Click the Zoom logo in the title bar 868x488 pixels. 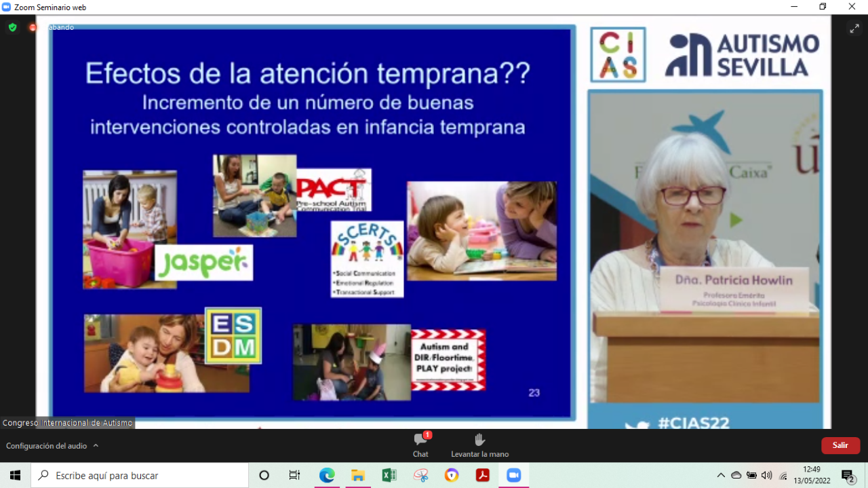point(7,7)
